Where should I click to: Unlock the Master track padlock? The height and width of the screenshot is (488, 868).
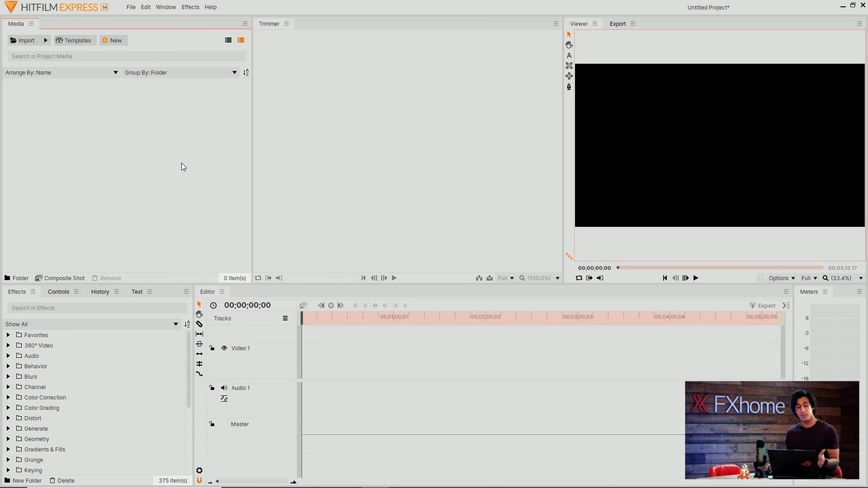pos(212,424)
